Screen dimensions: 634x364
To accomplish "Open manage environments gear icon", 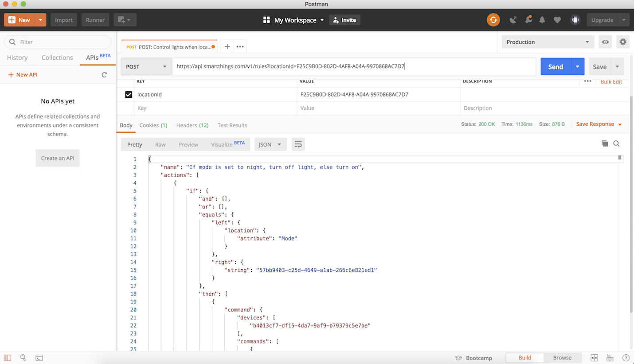I will pyautogui.click(x=623, y=42).
